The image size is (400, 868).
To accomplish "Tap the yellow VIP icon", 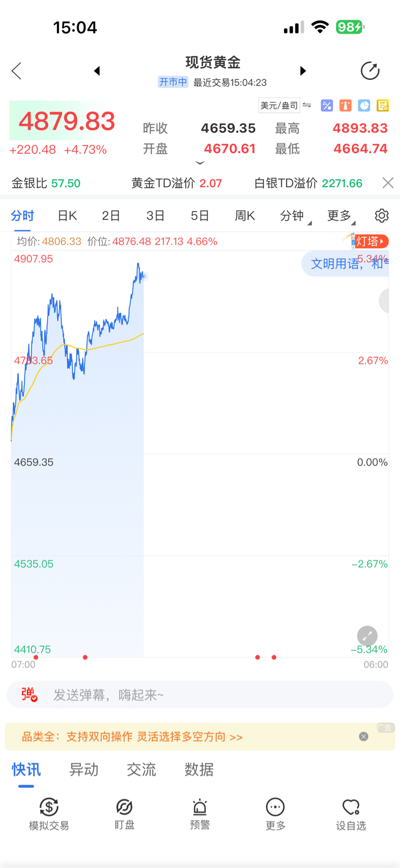I will [383, 106].
